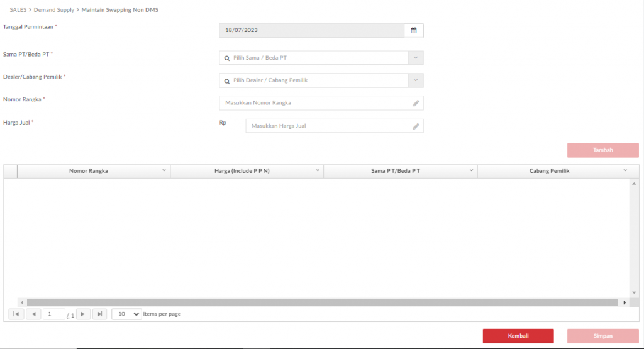Image resolution: width=644 pixels, height=349 pixels.
Task: Click the SALES breadcrumb
Action: tap(18, 10)
